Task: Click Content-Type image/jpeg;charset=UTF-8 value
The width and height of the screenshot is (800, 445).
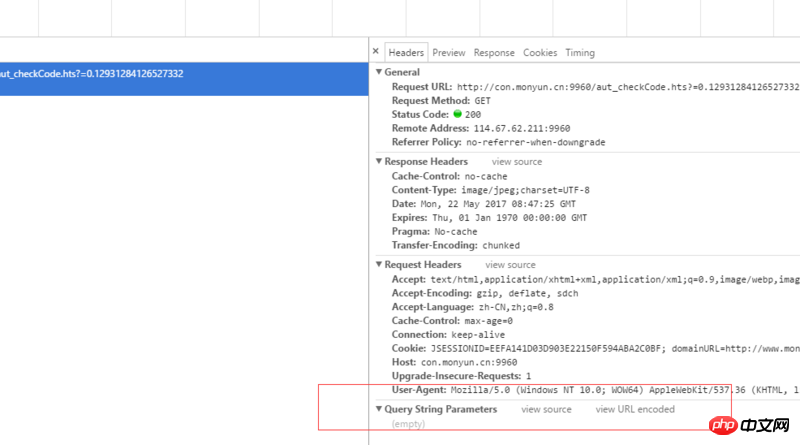Action: [526, 190]
